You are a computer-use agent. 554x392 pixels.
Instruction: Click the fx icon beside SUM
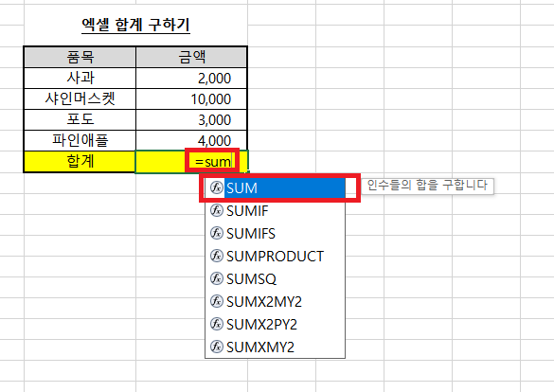[x=217, y=187]
